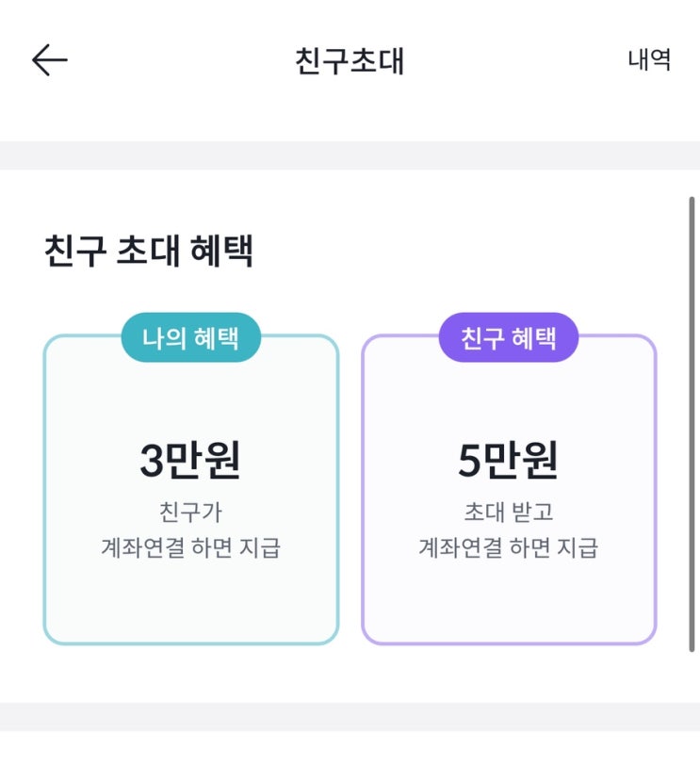The width and height of the screenshot is (700, 765).
Task: Select the purple 친구 혜택 badge
Action: [x=509, y=337]
